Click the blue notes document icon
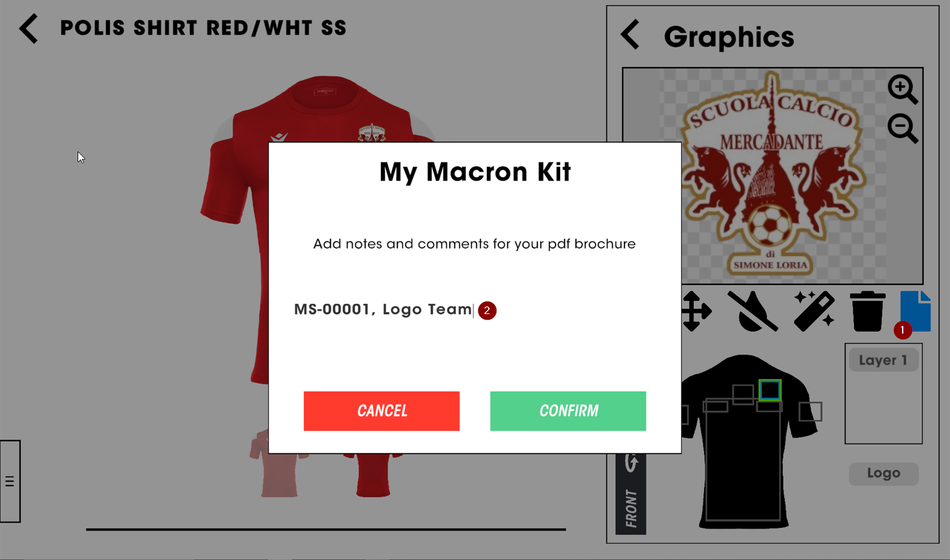Image resolution: width=950 pixels, height=560 pixels. pos(915,310)
